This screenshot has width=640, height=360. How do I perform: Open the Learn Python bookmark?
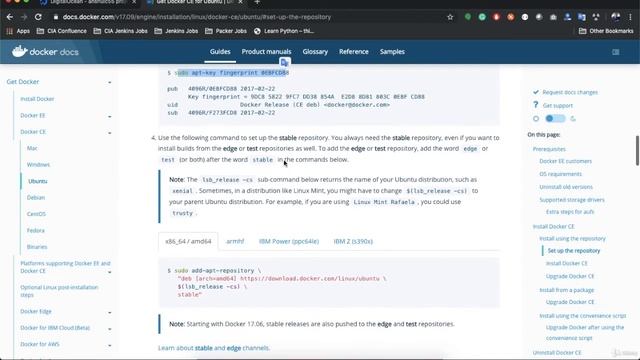coord(284,31)
